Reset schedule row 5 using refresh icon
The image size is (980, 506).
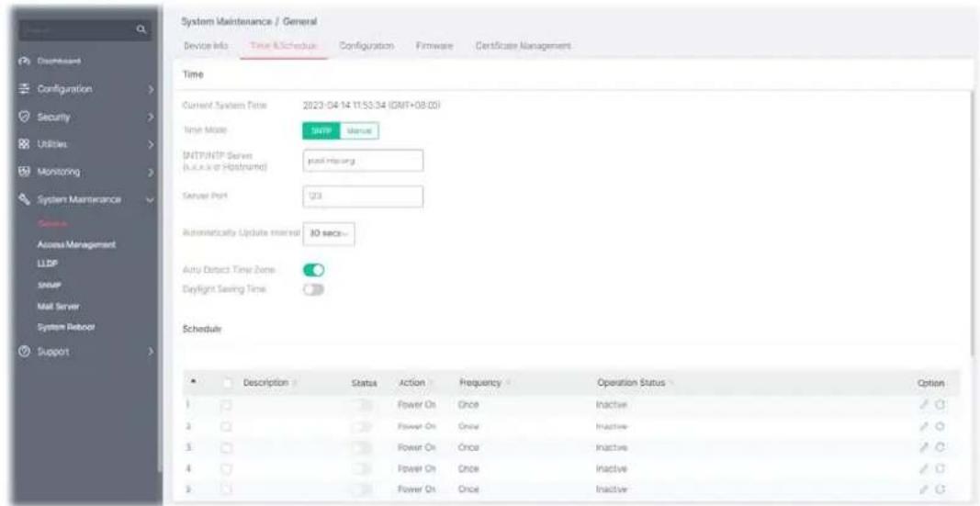click(x=938, y=489)
